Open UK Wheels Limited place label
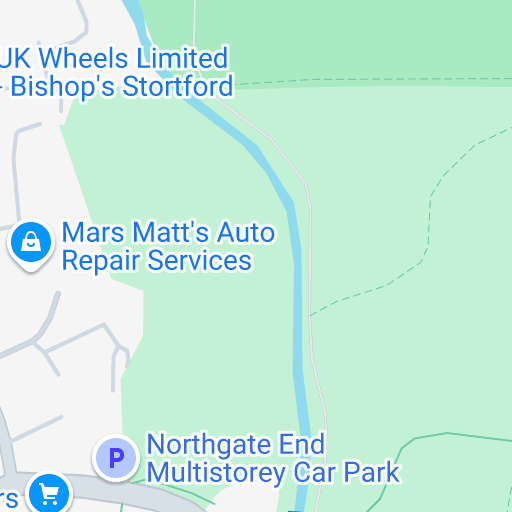Viewport: 512px width, 512px height. click(114, 58)
